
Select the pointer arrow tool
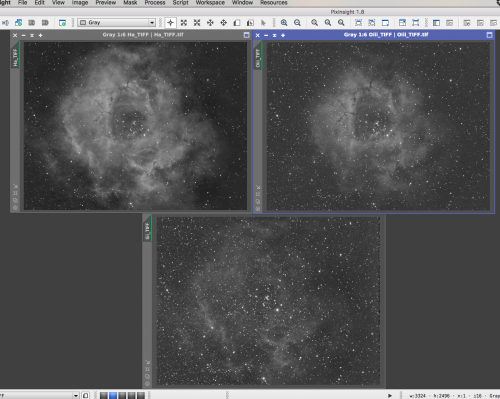click(263, 23)
